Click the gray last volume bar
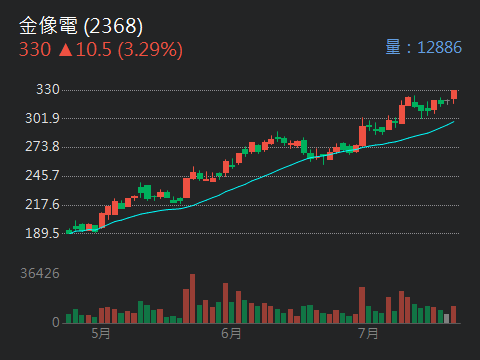 pyautogui.click(x=447, y=318)
